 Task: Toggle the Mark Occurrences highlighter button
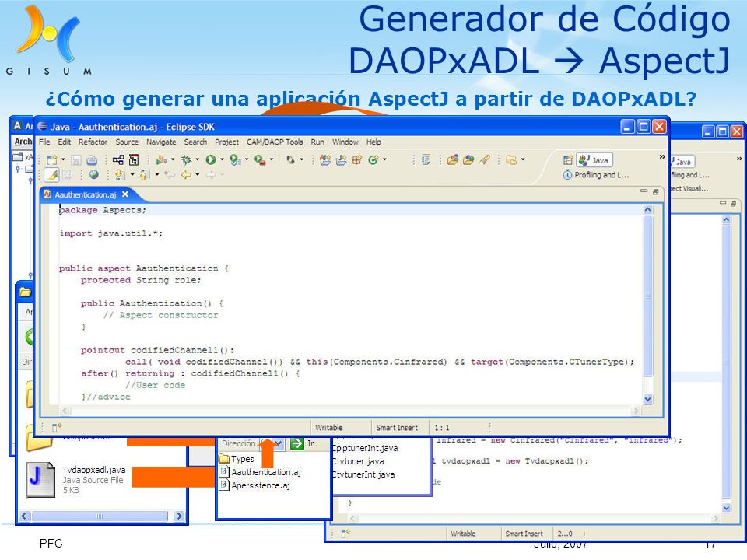pos(52,175)
